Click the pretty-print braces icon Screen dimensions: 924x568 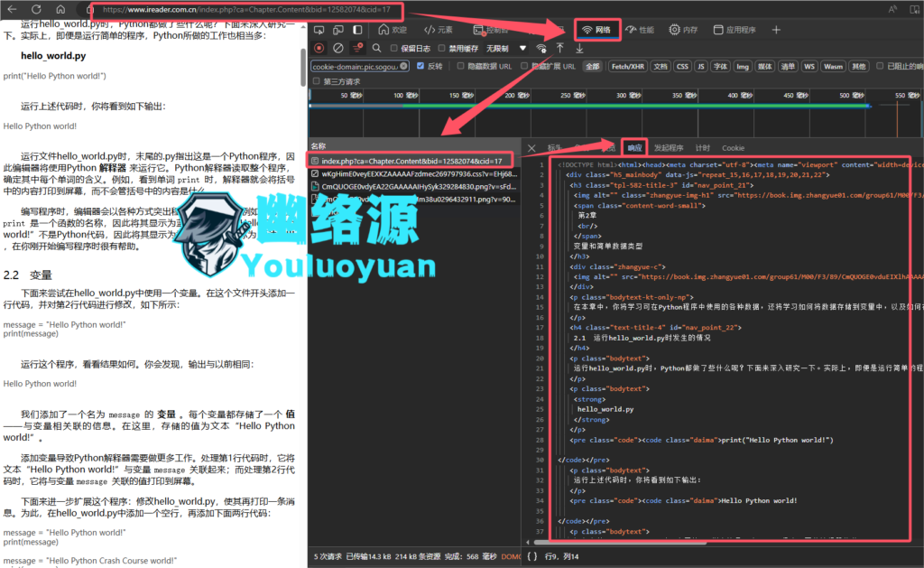click(532, 556)
